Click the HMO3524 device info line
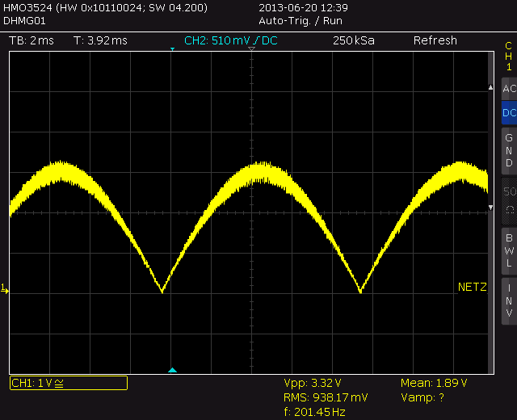Viewport: 517px width, 420px height. (x=105, y=7)
